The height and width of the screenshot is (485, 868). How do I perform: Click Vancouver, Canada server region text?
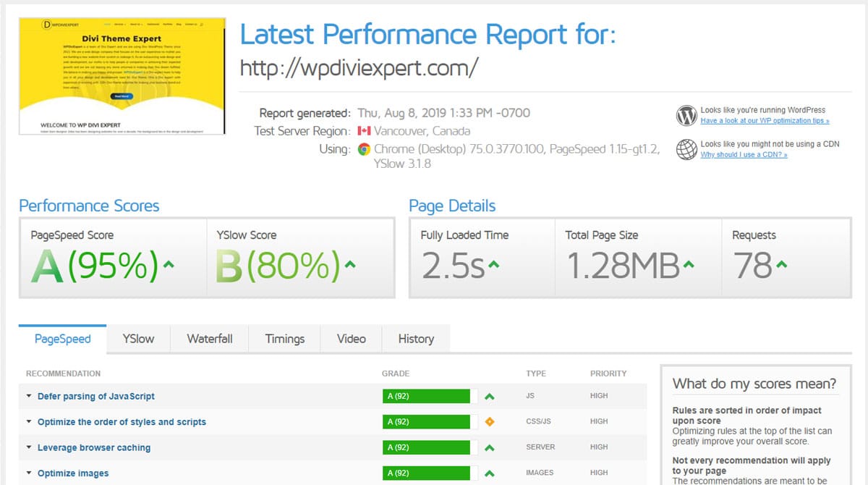pyautogui.click(x=422, y=131)
